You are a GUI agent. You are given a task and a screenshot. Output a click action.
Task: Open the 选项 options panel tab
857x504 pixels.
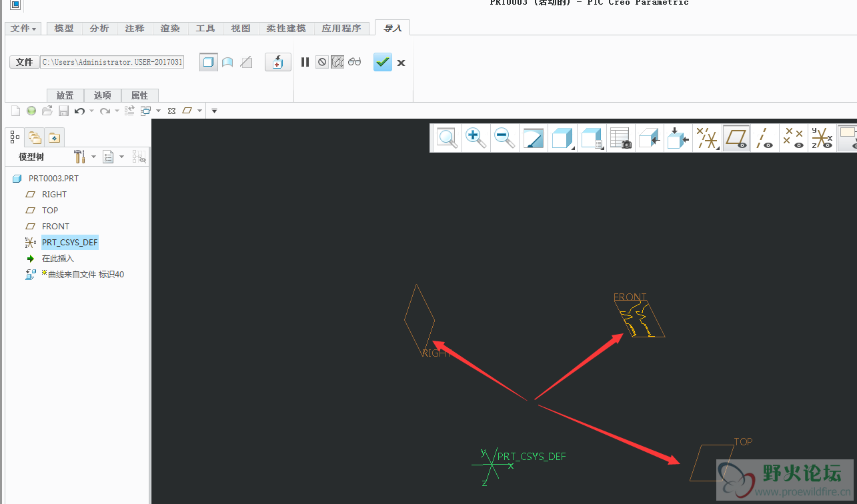coord(102,95)
